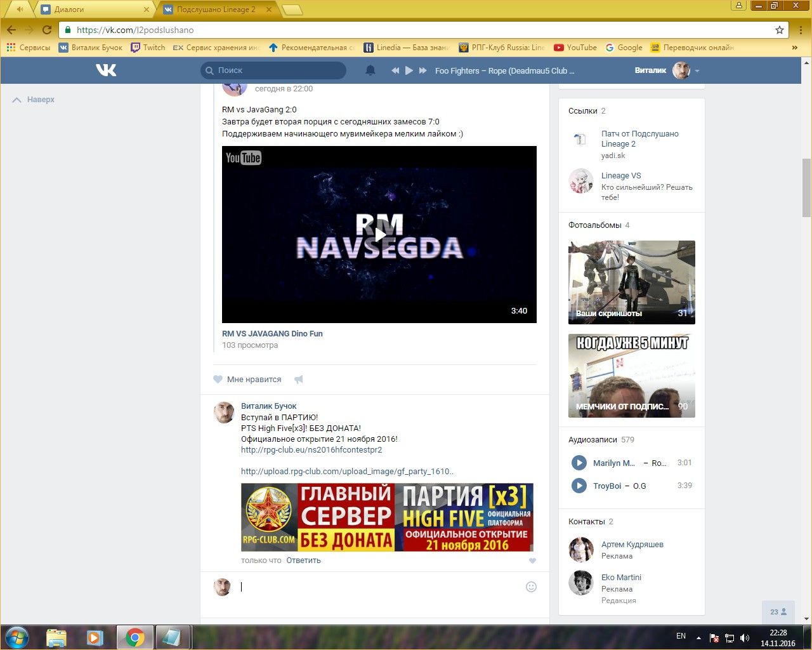This screenshot has height=650, width=812.
Task: Open Контакты section header
Action: (x=591, y=521)
